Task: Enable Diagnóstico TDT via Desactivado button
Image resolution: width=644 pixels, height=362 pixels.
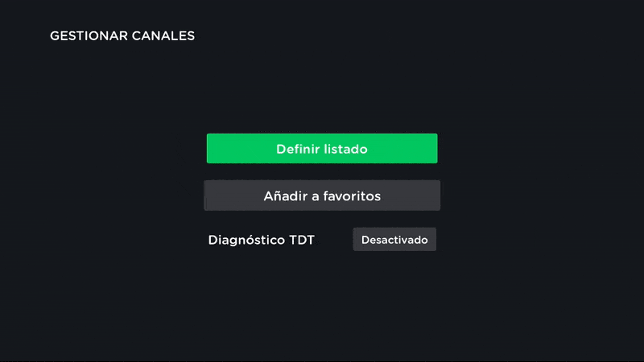Action: pyautogui.click(x=394, y=240)
